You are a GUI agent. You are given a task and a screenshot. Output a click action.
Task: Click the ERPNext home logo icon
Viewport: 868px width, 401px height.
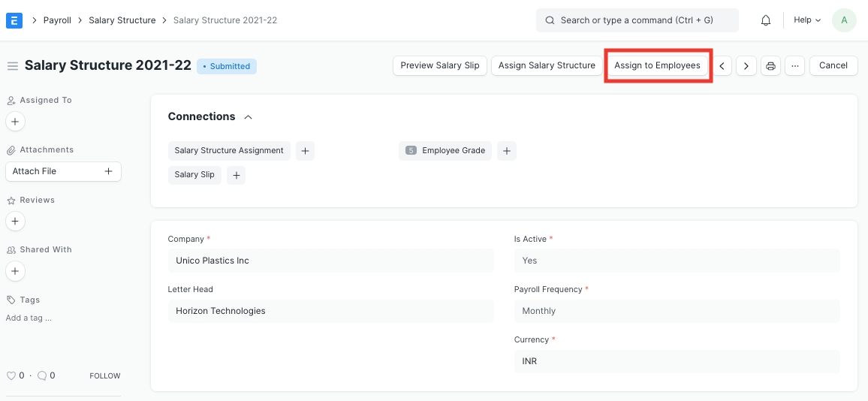coord(14,20)
